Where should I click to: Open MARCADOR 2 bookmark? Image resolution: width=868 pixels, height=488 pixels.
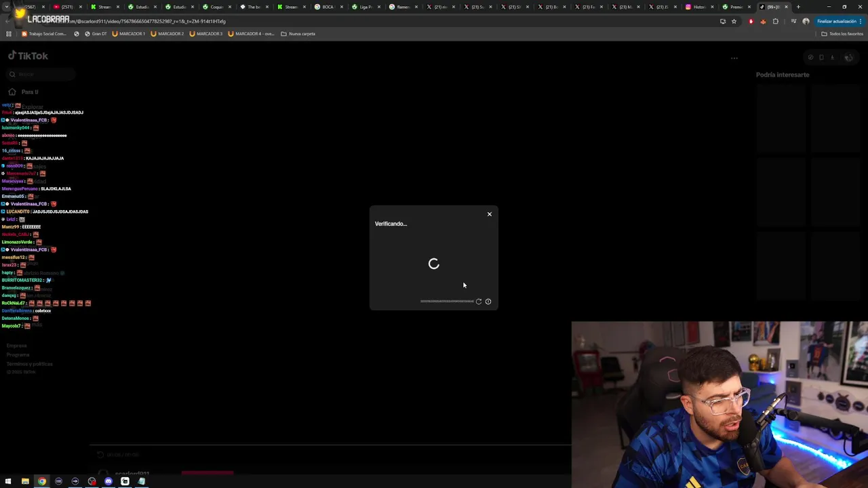click(x=167, y=34)
